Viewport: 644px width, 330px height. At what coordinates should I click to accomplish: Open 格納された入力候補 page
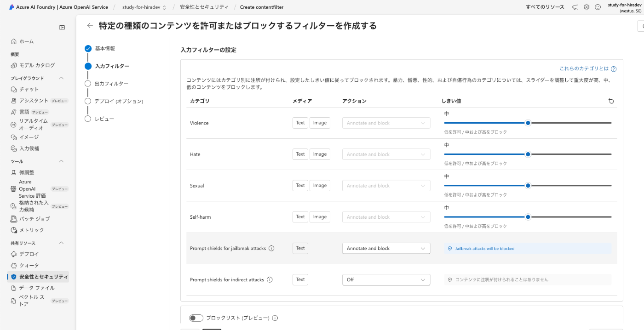coord(39,206)
